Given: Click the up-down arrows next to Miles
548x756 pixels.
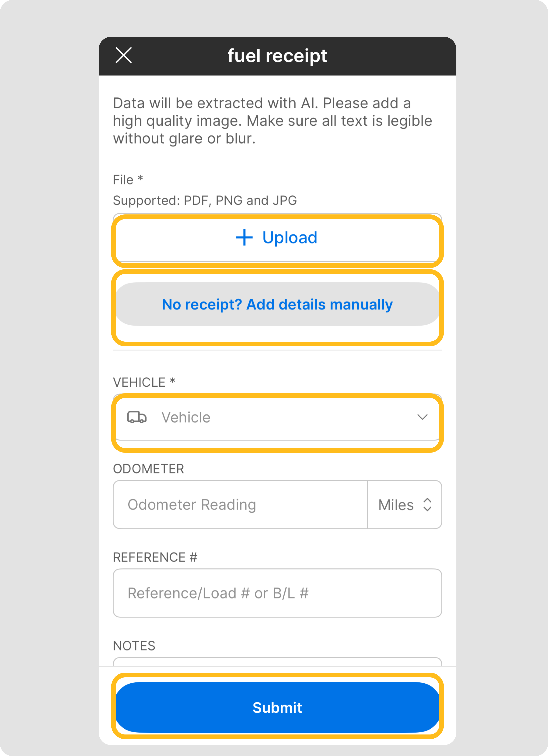Looking at the screenshot, I should 427,505.
